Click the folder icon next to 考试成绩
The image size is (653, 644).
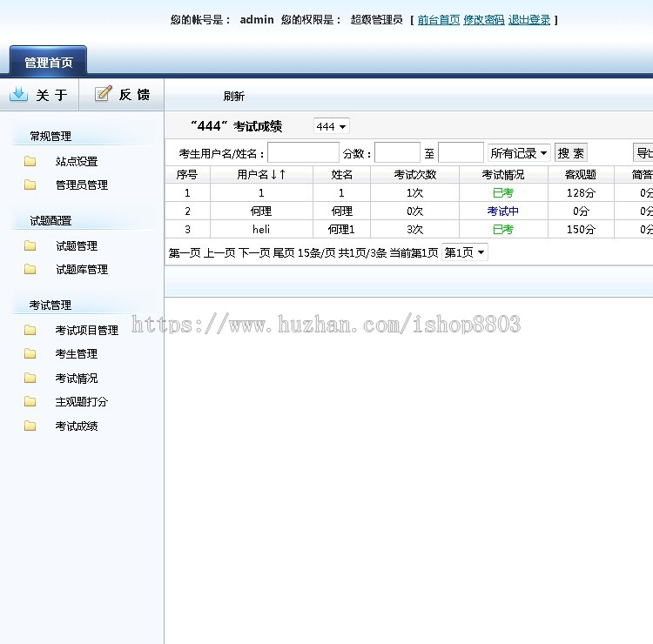tap(30, 426)
